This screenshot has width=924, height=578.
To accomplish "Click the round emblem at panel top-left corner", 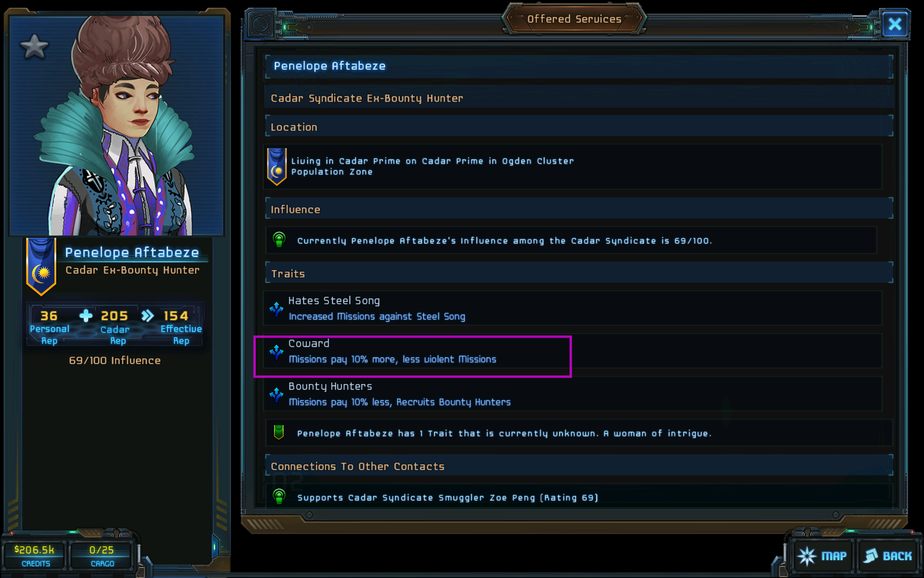I will pyautogui.click(x=261, y=24).
